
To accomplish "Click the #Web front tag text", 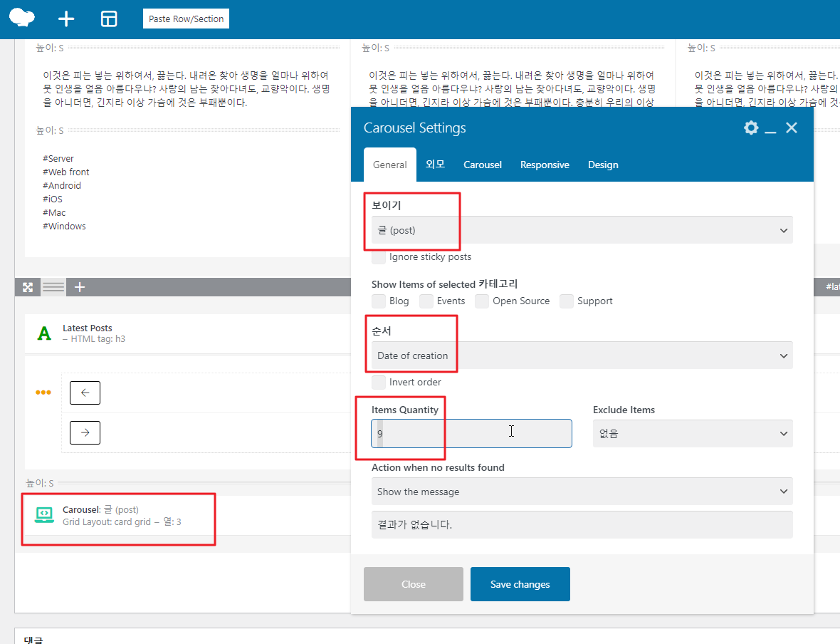I will pos(66,172).
